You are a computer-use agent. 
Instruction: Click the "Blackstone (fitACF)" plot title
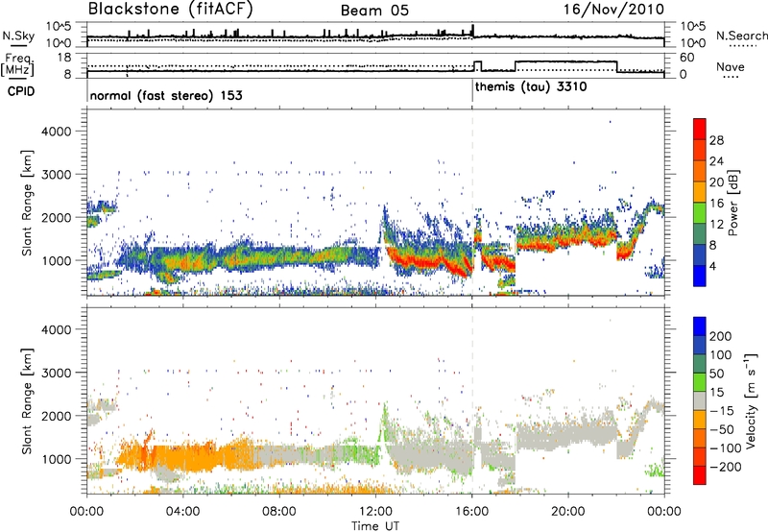[170, 9]
